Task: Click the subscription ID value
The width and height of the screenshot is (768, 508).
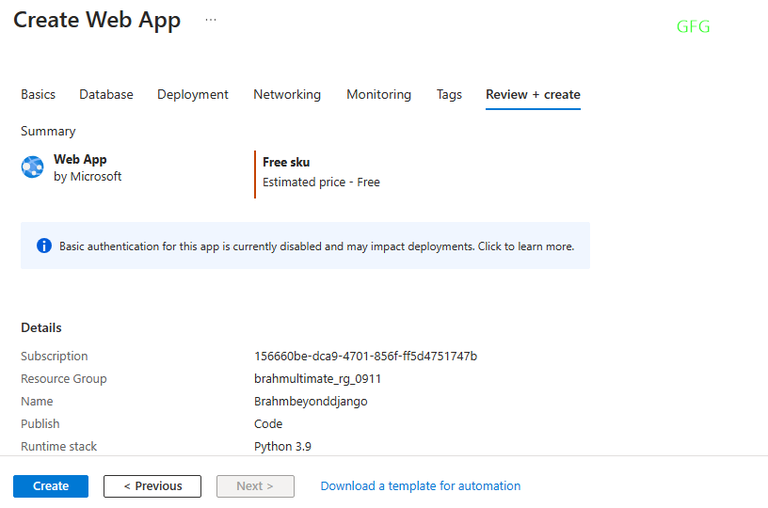Action: coord(366,356)
